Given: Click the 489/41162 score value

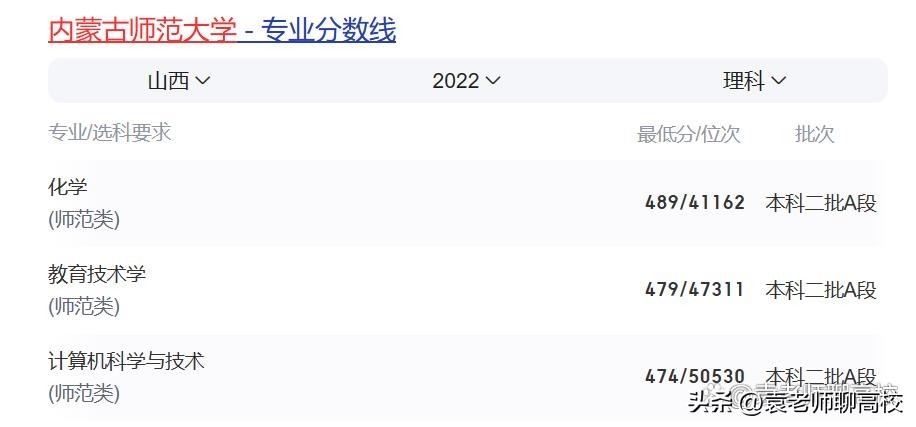Looking at the screenshot, I should (695, 203).
